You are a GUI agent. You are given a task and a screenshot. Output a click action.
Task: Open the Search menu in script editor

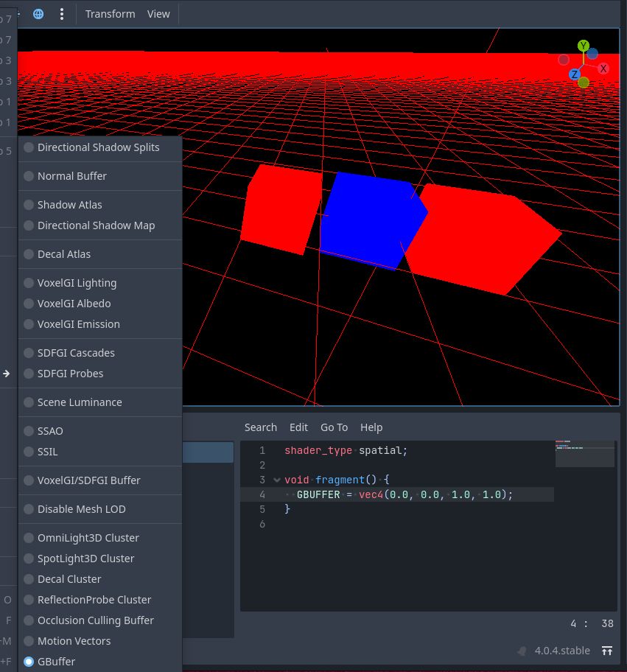pyautogui.click(x=260, y=427)
